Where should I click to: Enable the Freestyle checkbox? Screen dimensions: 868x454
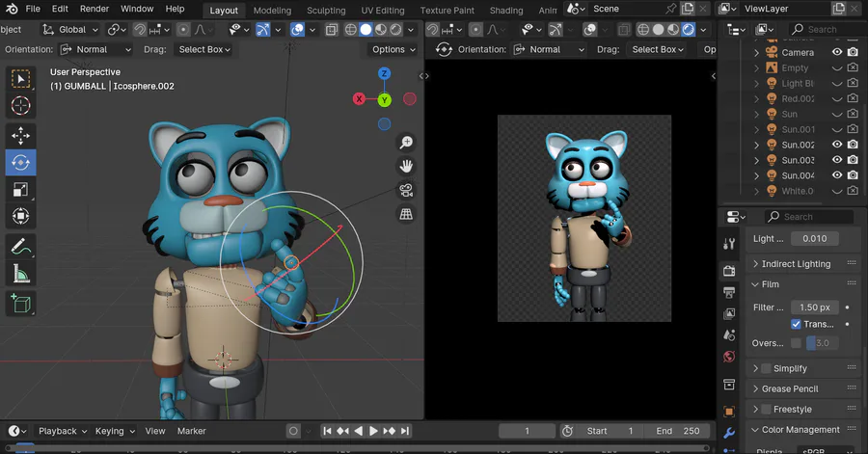pyautogui.click(x=766, y=410)
